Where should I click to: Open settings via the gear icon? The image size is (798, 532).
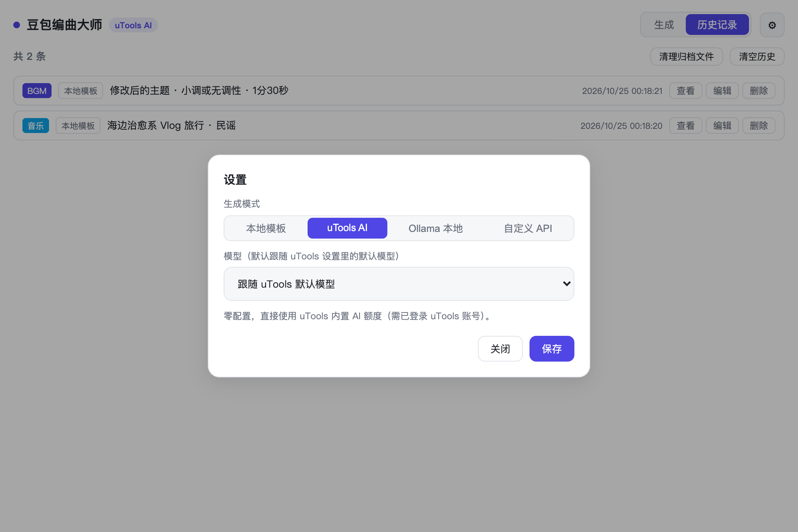click(x=772, y=25)
